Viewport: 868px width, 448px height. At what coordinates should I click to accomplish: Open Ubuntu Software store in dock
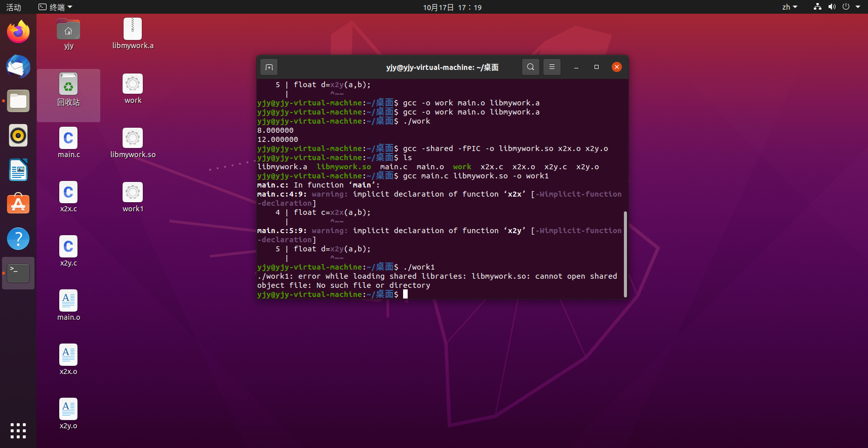(18, 204)
